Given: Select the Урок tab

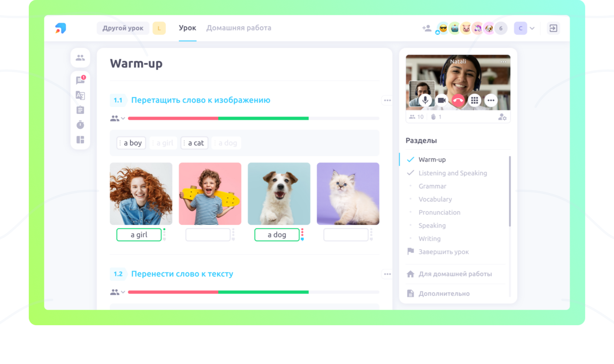Looking at the screenshot, I should [187, 28].
